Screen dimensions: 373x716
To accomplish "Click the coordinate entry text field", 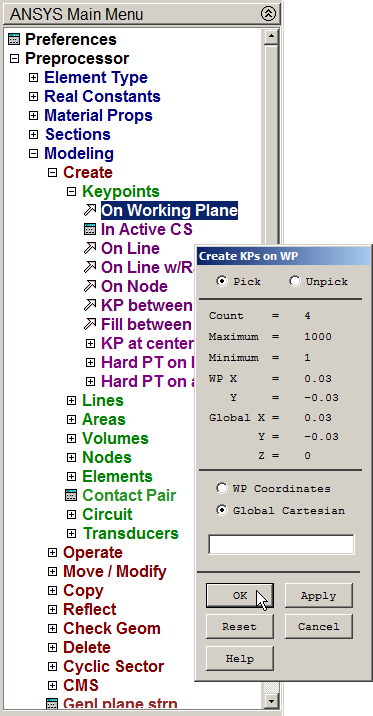I will pos(281,544).
